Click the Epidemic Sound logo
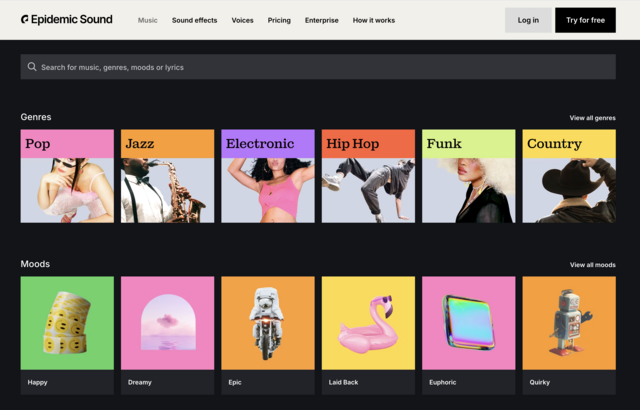Viewport: 640px width, 410px height. tap(67, 20)
